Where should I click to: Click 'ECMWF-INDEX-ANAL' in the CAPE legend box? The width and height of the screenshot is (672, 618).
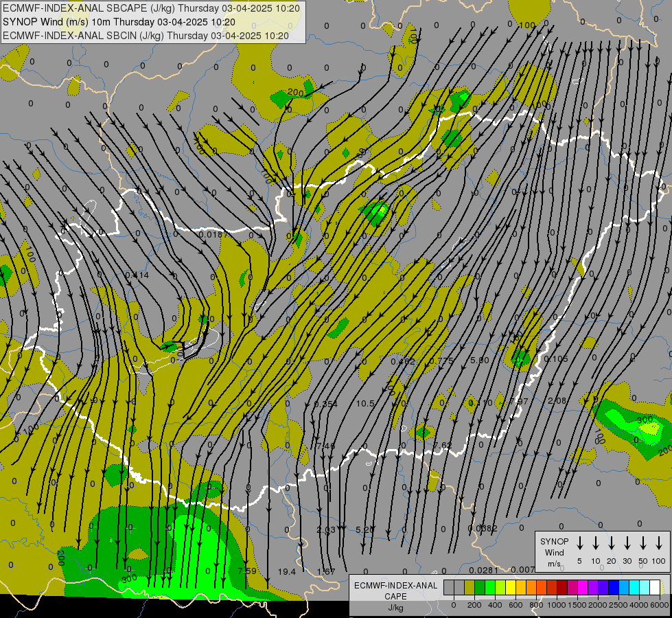(x=396, y=586)
